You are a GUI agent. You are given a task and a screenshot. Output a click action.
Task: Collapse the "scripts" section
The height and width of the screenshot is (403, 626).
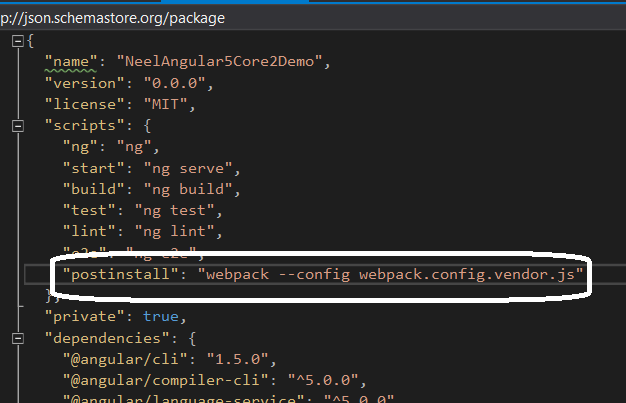(x=18, y=126)
